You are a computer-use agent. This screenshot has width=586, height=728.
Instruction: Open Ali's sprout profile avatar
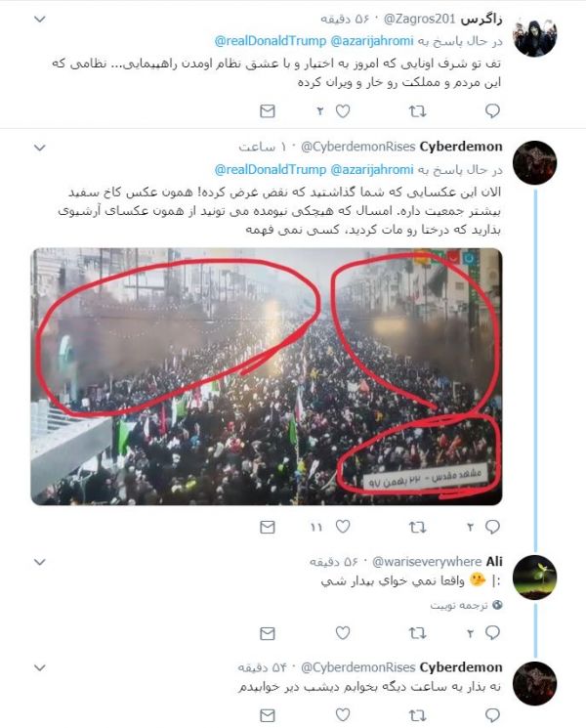(x=534, y=578)
